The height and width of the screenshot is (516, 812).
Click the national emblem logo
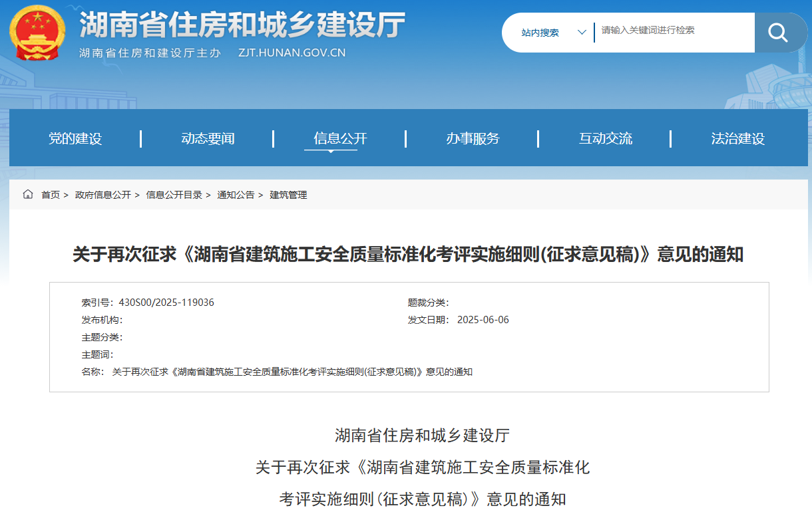point(37,33)
